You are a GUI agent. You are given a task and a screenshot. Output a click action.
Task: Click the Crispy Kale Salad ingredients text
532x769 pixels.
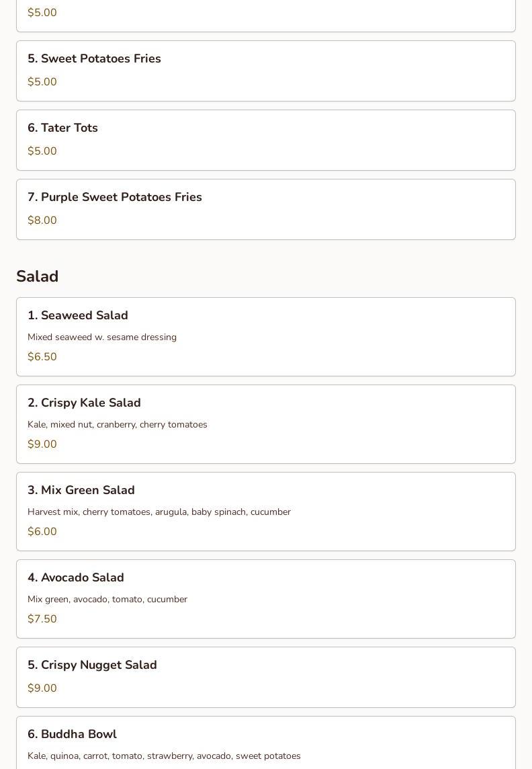(x=118, y=425)
